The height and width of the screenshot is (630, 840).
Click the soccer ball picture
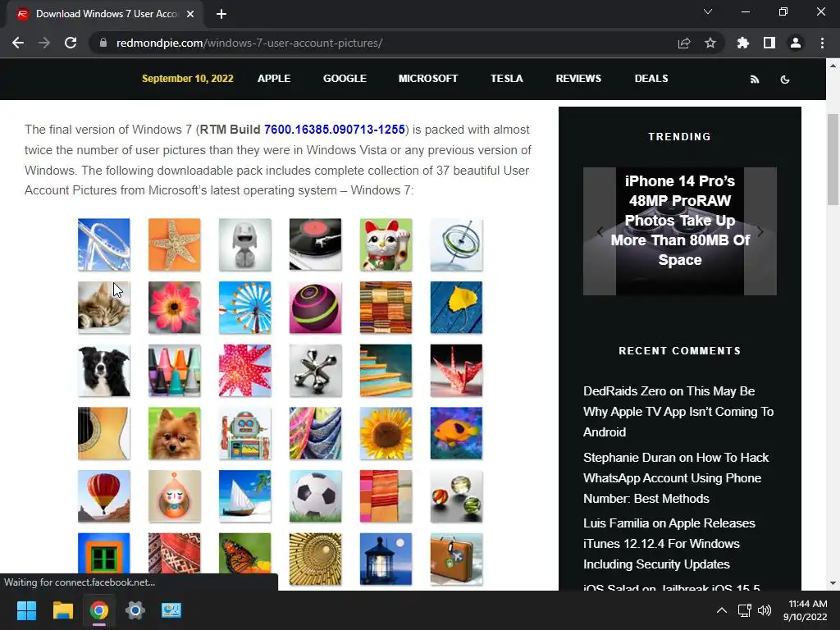(316, 496)
